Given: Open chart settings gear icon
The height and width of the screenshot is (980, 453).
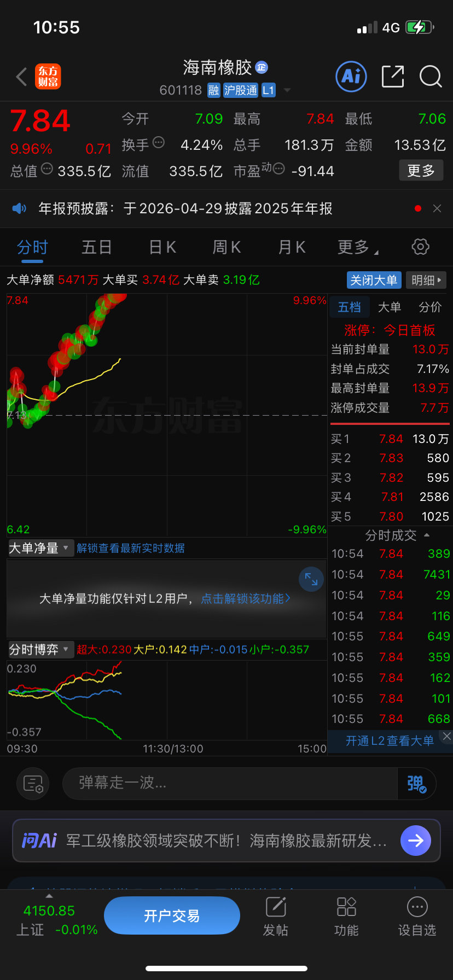Looking at the screenshot, I should (x=420, y=247).
